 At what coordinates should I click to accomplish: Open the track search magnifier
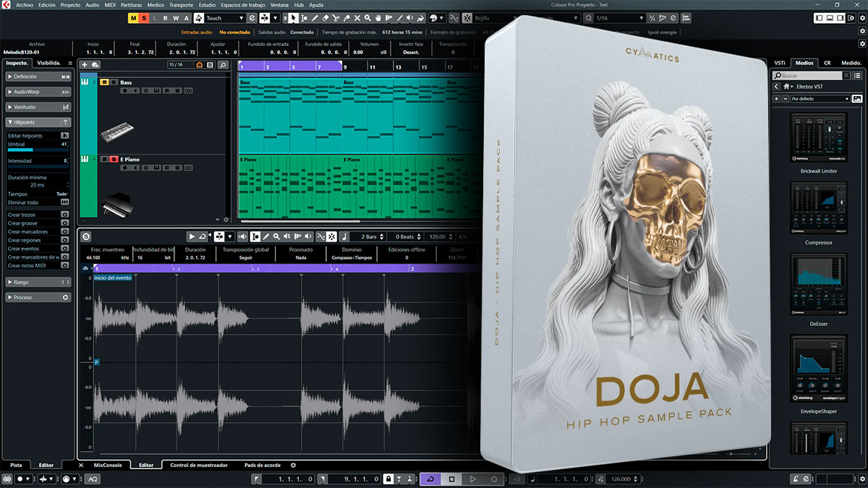pos(223,65)
